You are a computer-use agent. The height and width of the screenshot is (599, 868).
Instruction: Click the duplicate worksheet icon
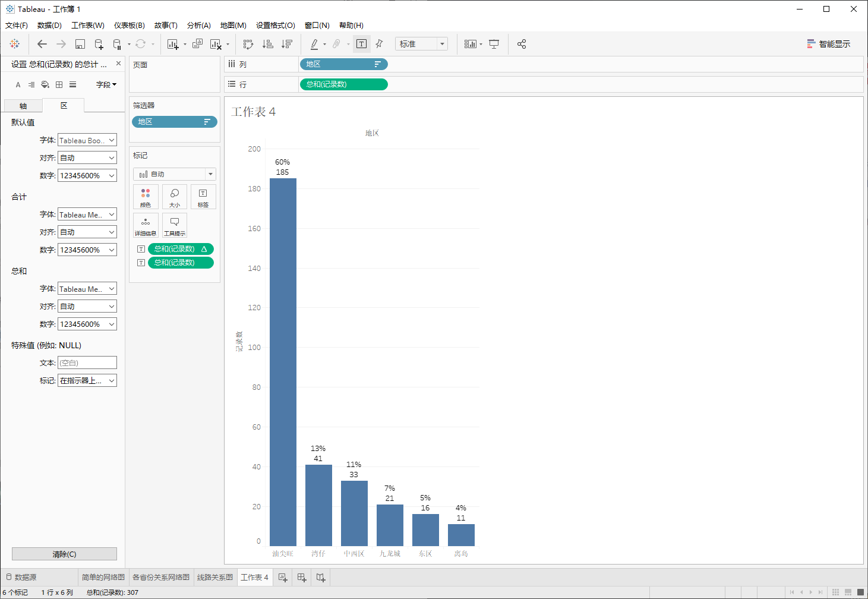tap(197, 44)
